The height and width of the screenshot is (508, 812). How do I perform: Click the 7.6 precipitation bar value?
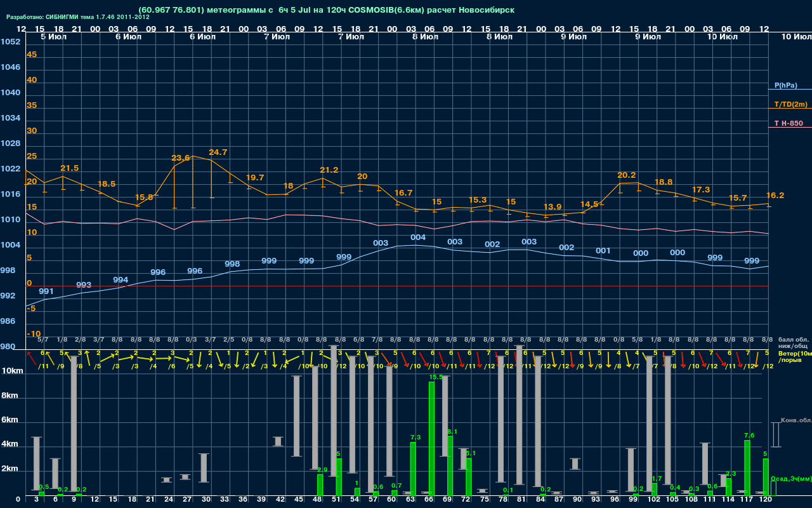(x=749, y=436)
